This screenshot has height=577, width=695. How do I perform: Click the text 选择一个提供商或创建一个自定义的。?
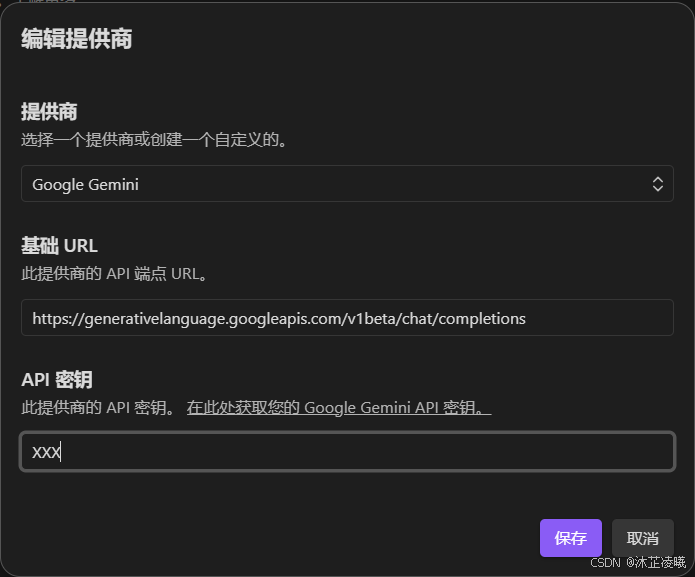point(154,140)
